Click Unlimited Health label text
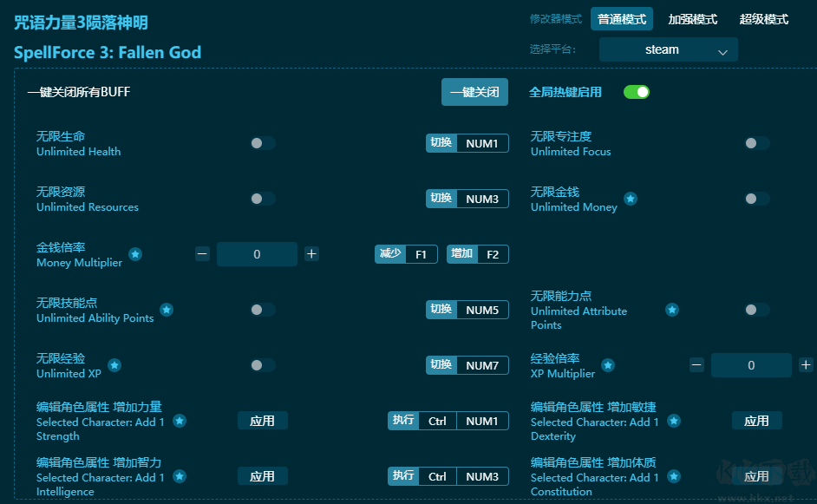 click(x=79, y=152)
